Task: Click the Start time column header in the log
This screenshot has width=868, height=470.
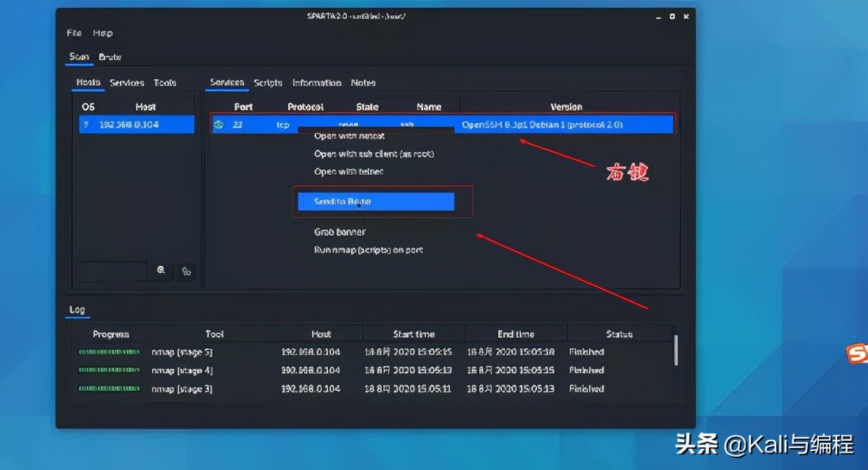Action: pos(413,334)
